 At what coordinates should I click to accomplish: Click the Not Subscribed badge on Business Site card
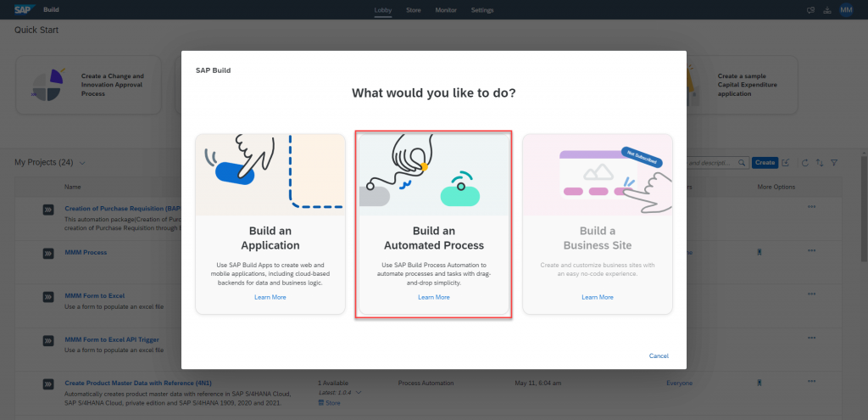click(642, 157)
